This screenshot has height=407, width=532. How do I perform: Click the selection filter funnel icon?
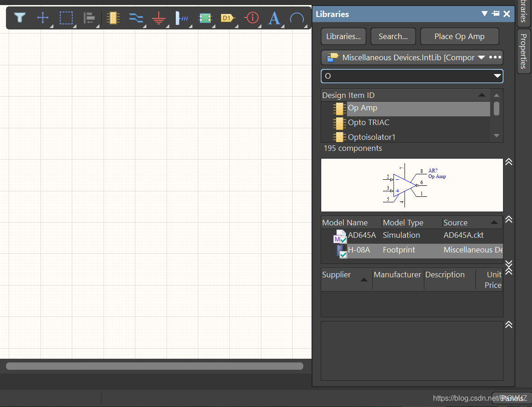coord(20,18)
